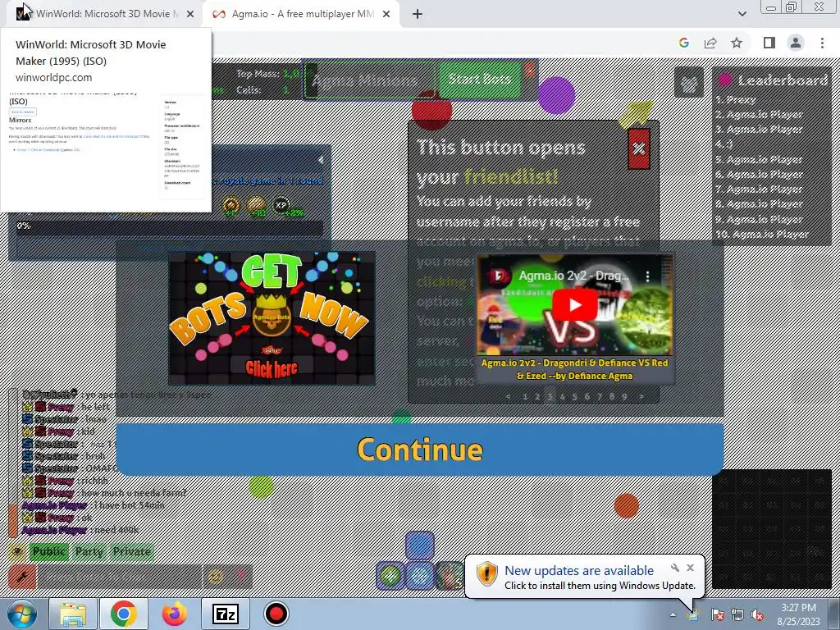The image size is (840, 630).
Task: Toggle Chrome side panel
Action: point(769,43)
